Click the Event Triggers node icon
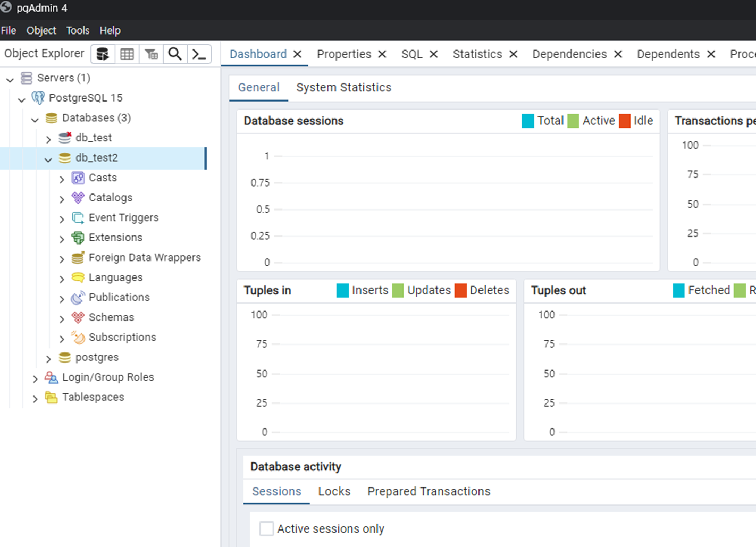756x547 pixels. click(78, 217)
